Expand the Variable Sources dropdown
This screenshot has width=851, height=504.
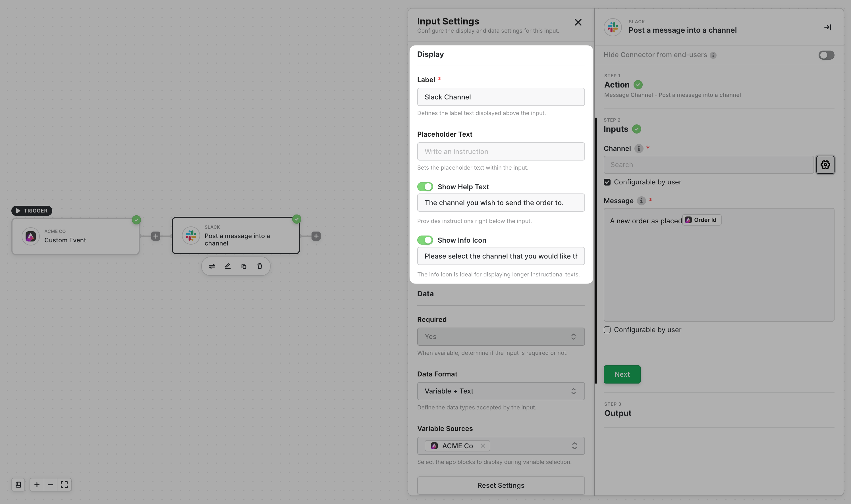pyautogui.click(x=574, y=445)
